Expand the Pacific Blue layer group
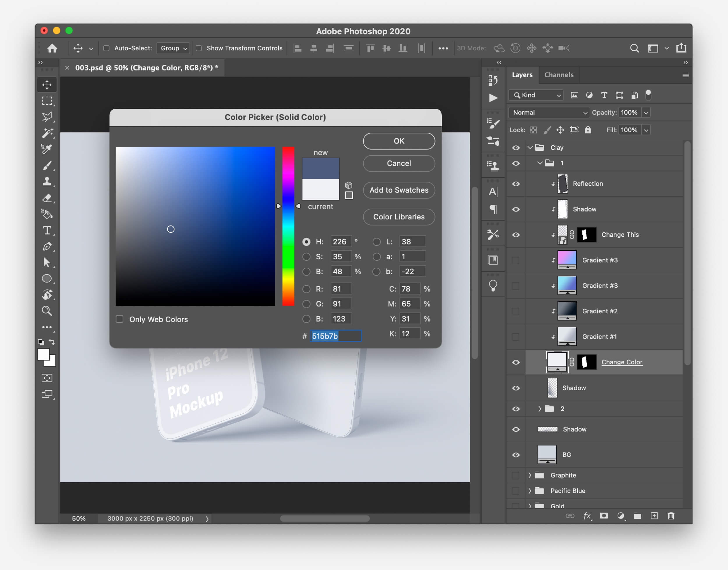 (x=530, y=491)
